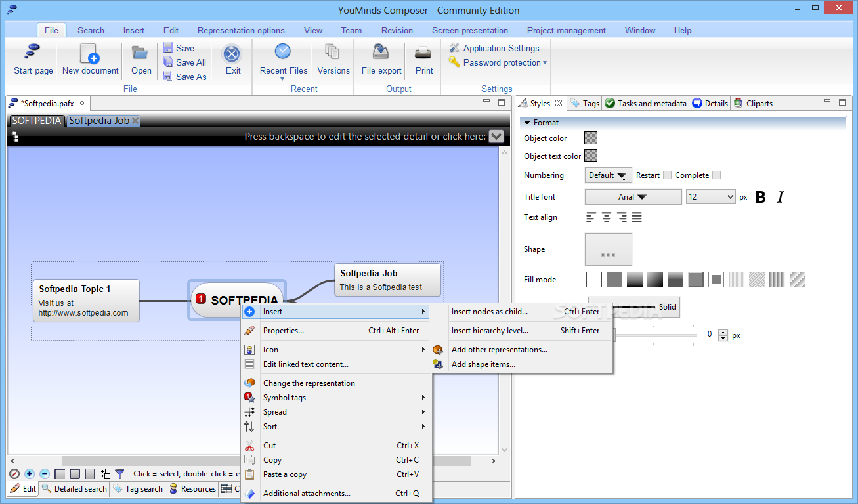Open the Tasks and metadata tab
The image size is (858, 504).
tap(646, 103)
